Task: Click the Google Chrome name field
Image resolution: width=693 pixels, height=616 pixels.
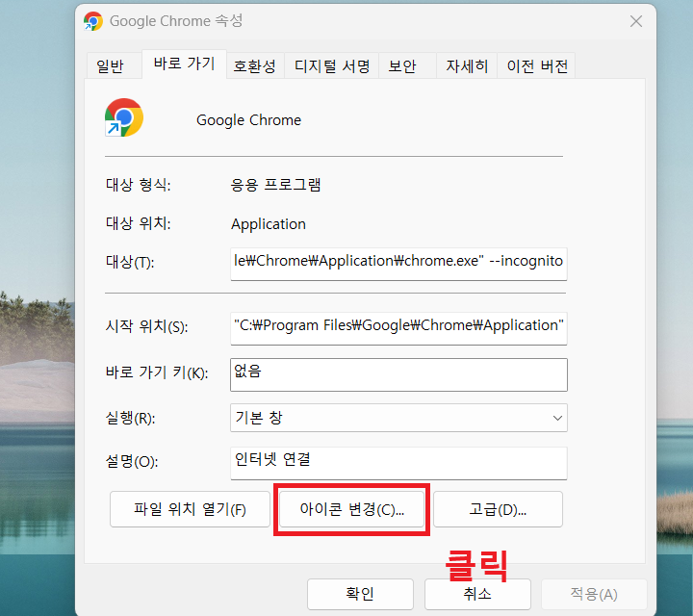Action: click(248, 120)
